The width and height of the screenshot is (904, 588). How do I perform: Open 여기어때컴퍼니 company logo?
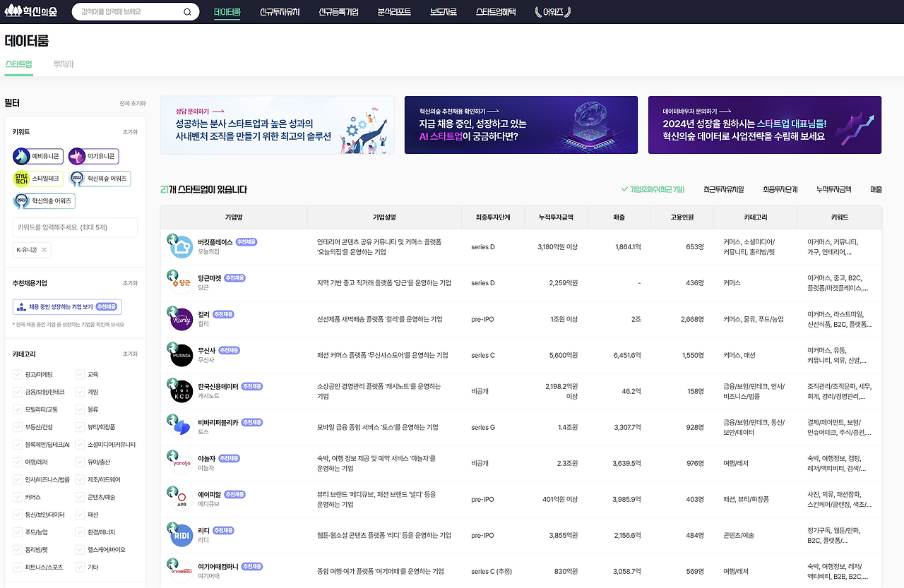tap(182, 571)
